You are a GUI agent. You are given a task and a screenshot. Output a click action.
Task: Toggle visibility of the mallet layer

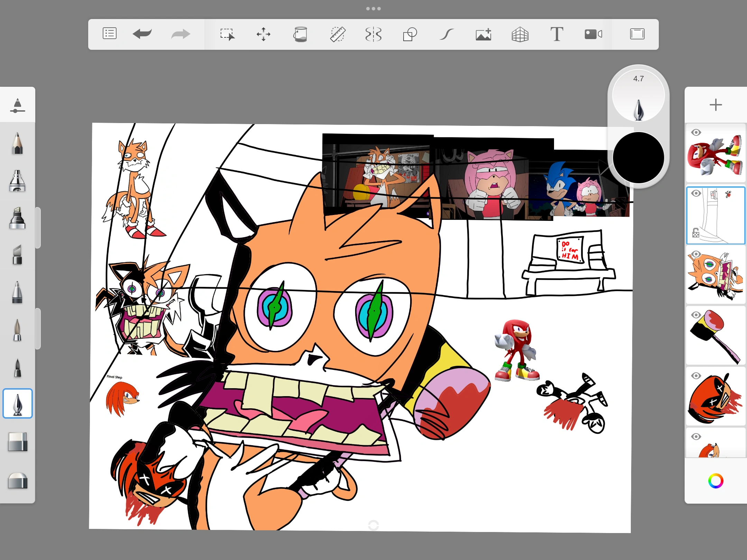696,315
